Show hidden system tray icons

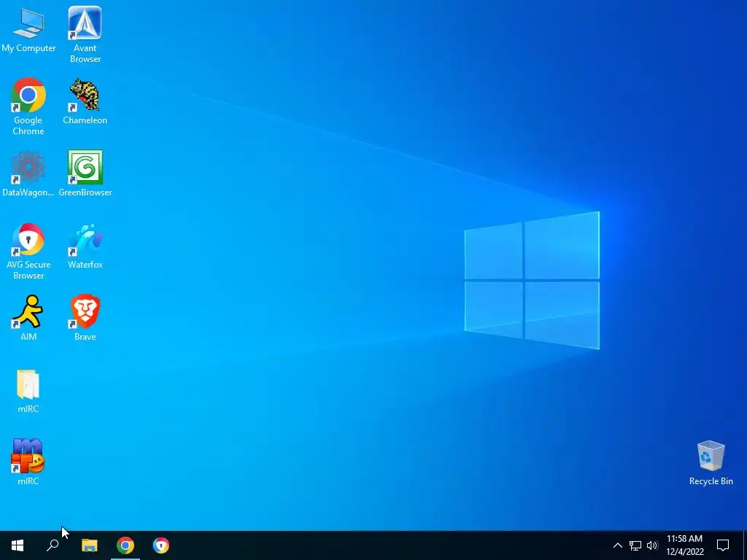pos(617,545)
